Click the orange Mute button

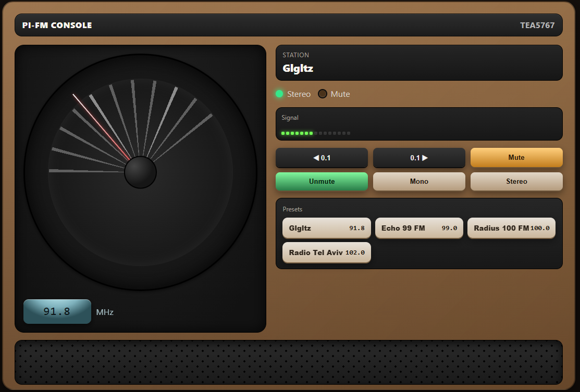(516, 157)
